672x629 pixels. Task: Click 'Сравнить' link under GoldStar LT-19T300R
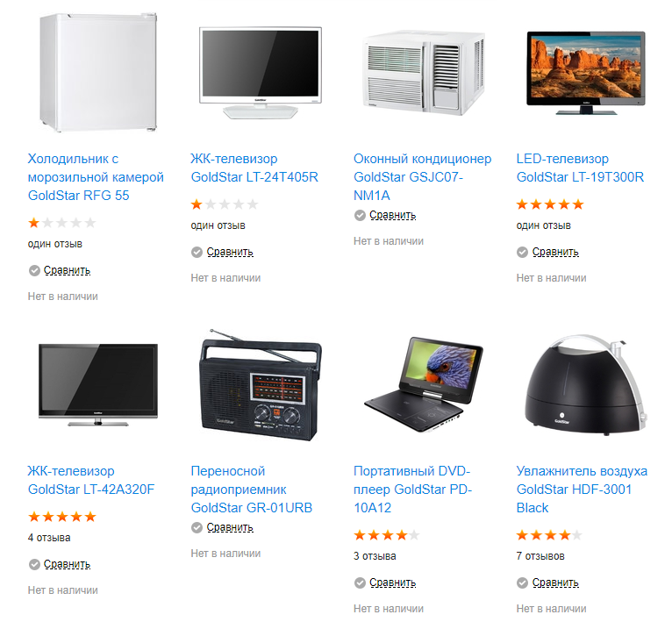[x=555, y=252]
